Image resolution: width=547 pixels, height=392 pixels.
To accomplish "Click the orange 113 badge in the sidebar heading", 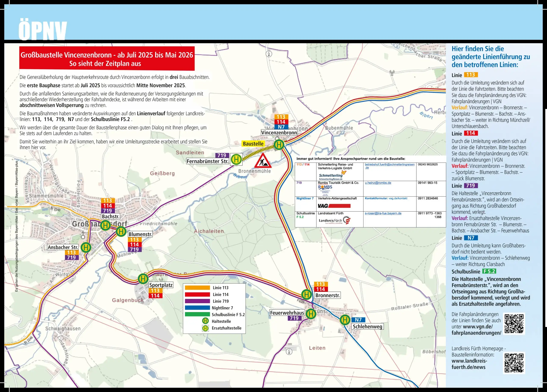I will pyautogui.click(x=471, y=75).
